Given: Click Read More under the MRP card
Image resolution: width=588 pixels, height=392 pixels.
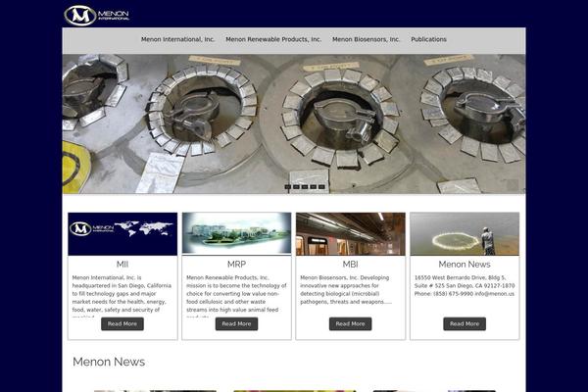Looking at the screenshot, I should coord(236,323).
